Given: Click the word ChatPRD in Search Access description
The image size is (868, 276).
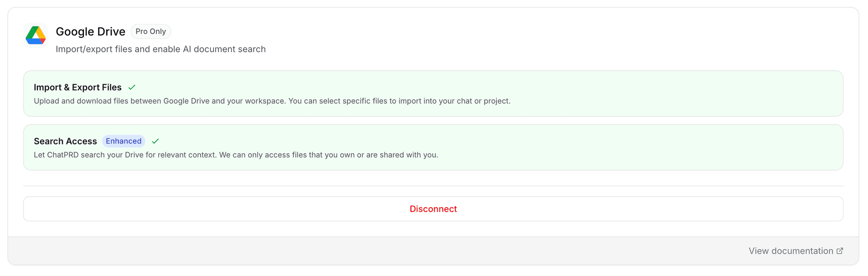Looking at the screenshot, I should (x=63, y=155).
